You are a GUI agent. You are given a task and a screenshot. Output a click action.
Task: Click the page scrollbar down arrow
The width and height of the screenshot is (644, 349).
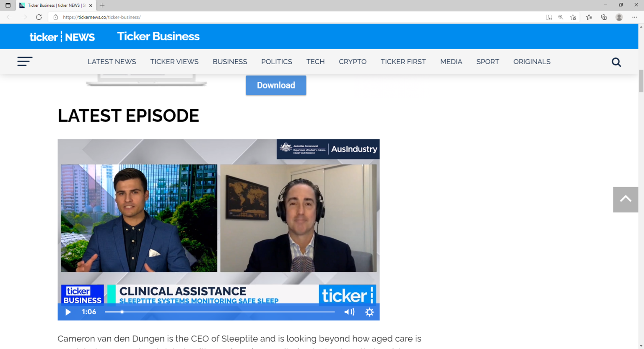[641, 346]
